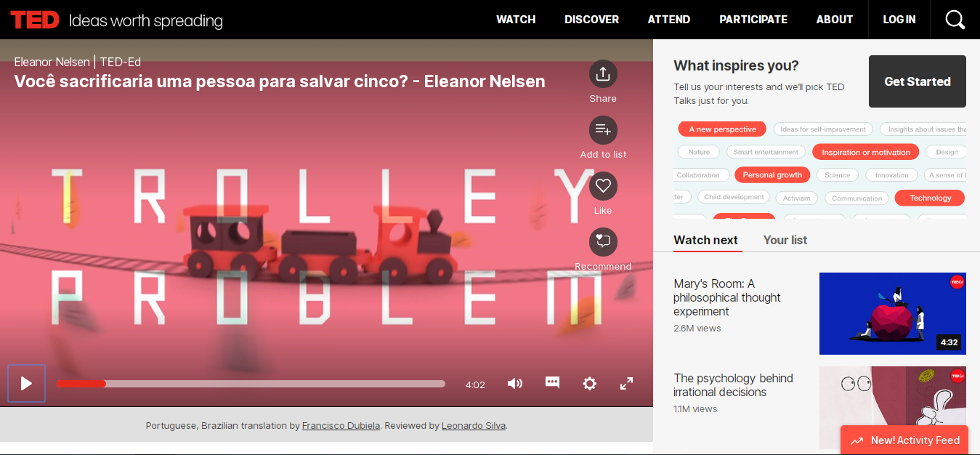Select 'Insights about issues' tag
This screenshot has width=980, height=455.
click(923, 129)
